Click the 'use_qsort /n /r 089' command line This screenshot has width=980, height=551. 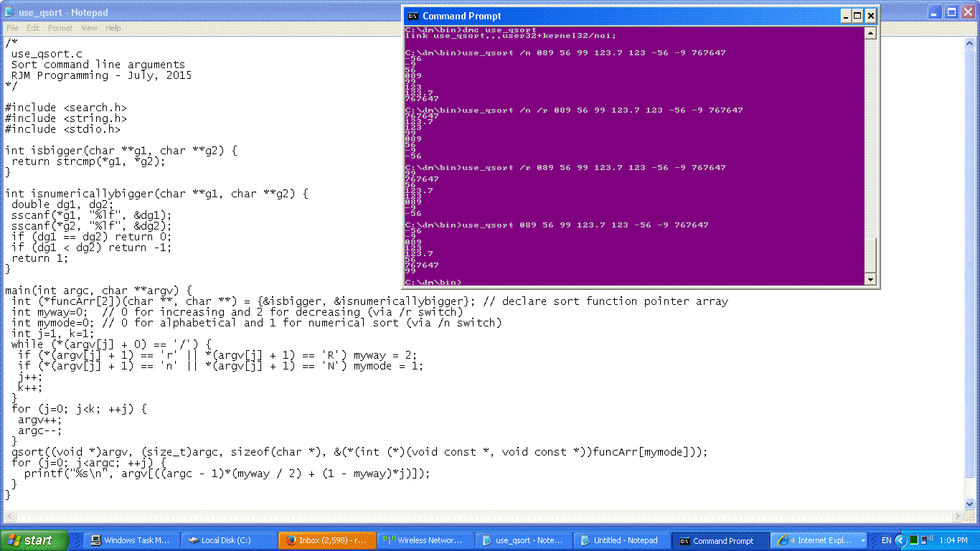(574, 110)
